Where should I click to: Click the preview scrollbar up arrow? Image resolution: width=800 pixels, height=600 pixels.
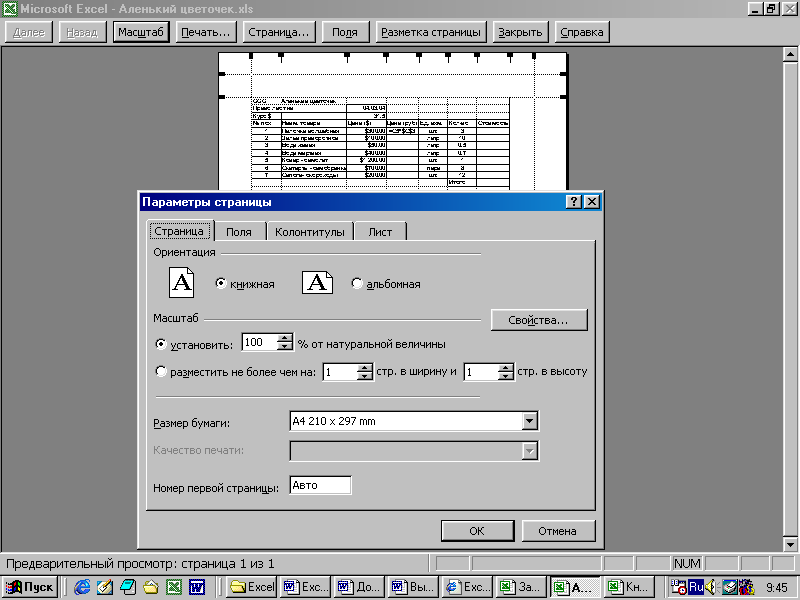point(790,54)
